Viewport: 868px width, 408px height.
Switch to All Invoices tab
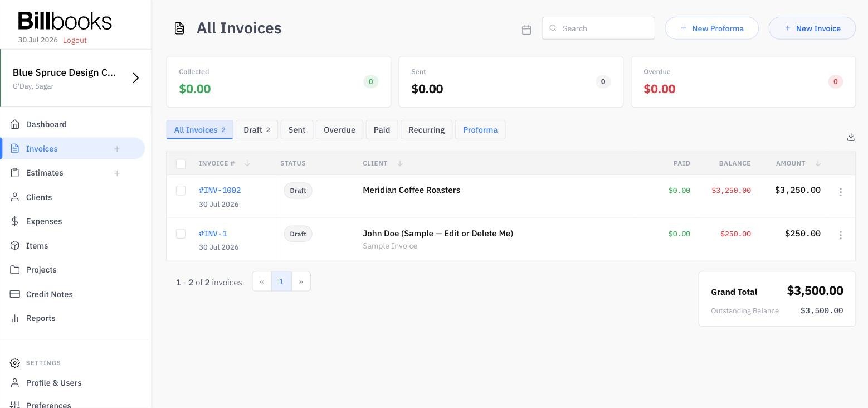pos(199,130)
